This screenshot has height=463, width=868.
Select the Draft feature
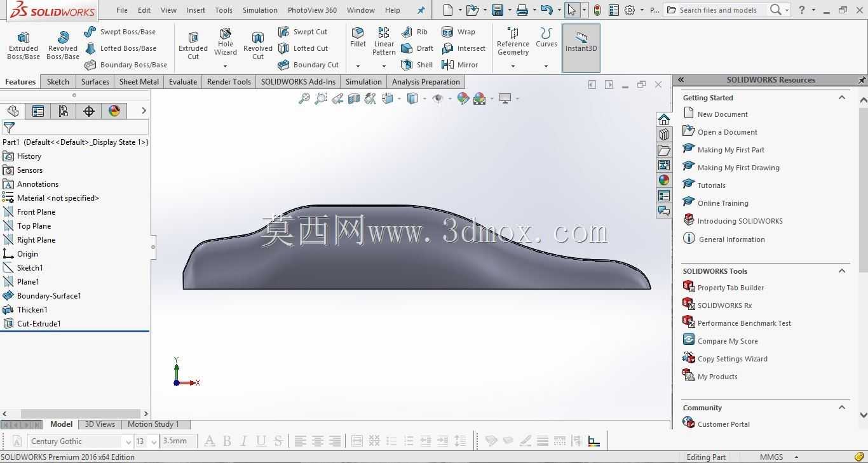(x=417, y=48)
